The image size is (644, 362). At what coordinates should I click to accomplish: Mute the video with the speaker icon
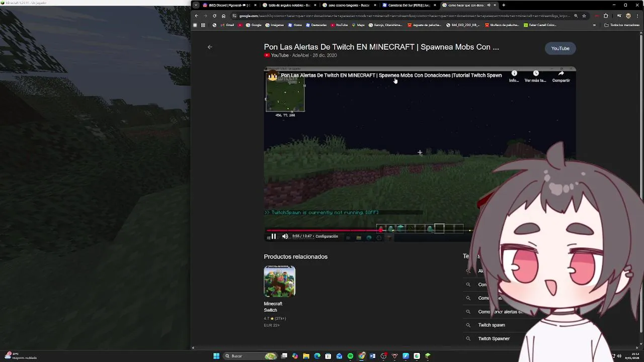pyautogui.click(x=285, y=236)
